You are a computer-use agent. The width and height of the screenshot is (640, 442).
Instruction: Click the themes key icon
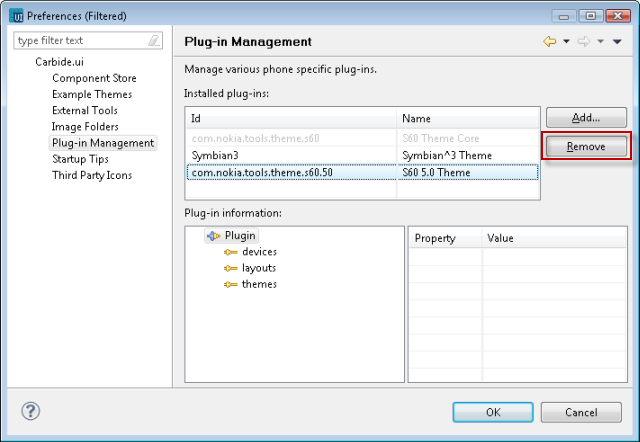(231, 284)
